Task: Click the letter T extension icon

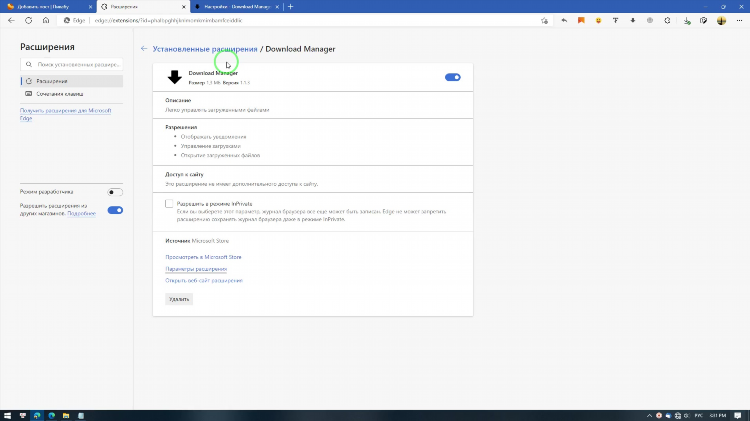Action: [x=616, y=21]
